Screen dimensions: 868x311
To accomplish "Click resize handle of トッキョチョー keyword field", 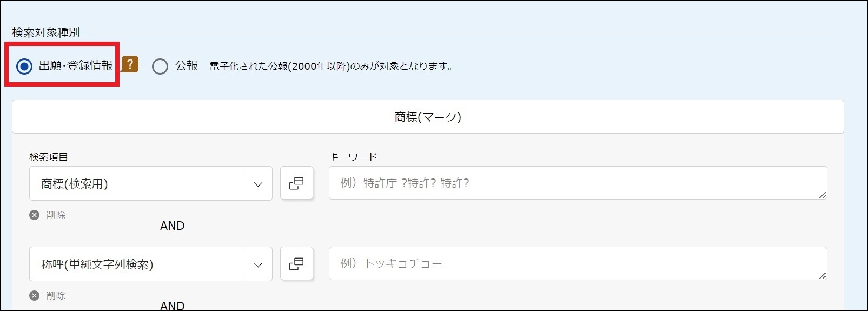I will click(x=822, y=275).
